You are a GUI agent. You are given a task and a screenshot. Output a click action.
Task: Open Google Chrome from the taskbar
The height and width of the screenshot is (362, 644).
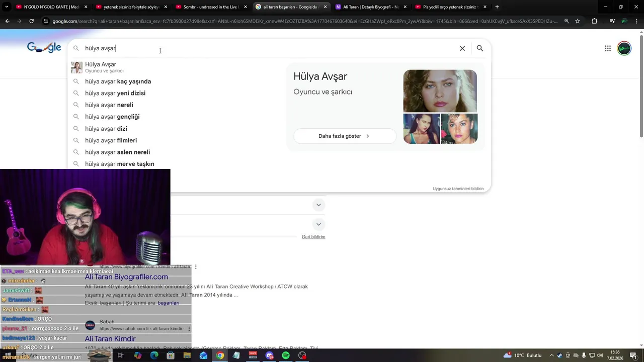pos(220,355)
